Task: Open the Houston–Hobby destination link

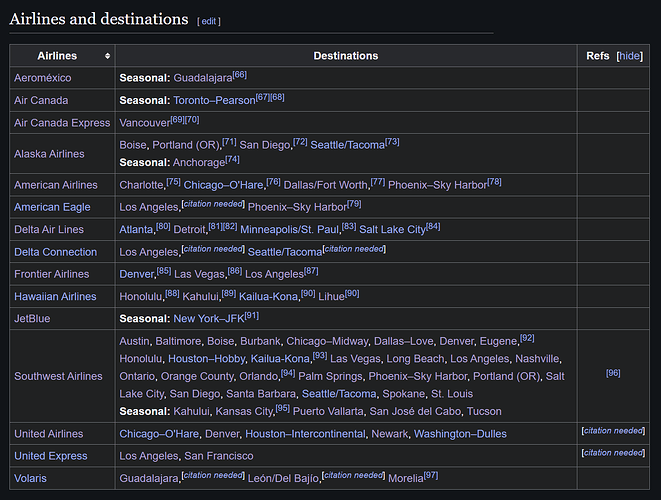Action: coord(207,359)
